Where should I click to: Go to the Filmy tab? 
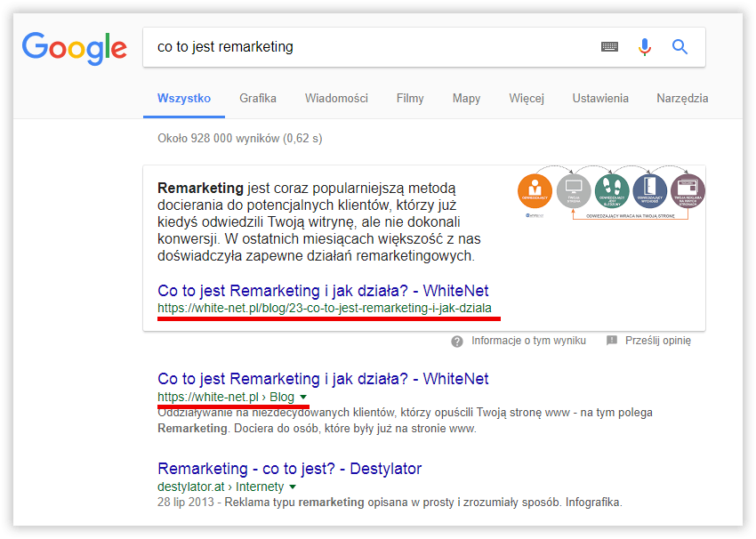click(410, 99)
